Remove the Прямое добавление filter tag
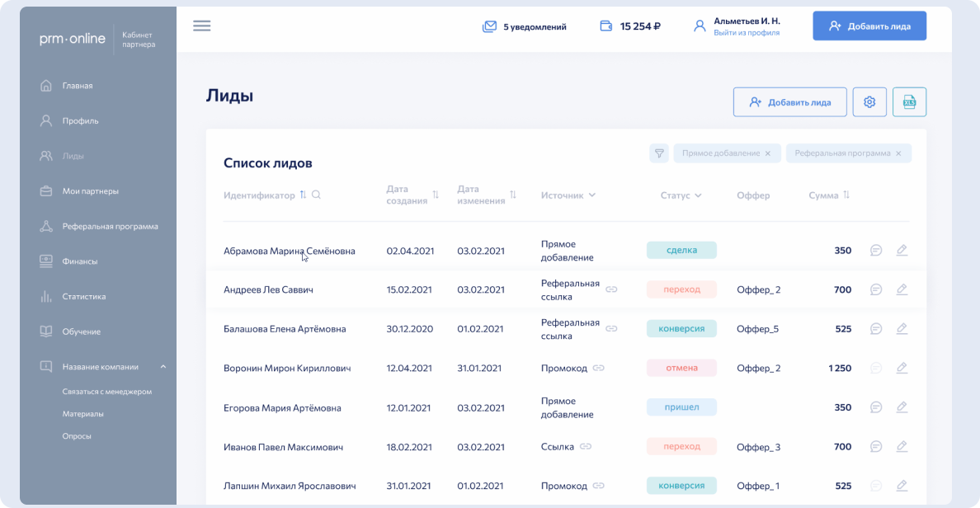The width and height of the screenshot is (980, 508). click(x=767, y=153)
